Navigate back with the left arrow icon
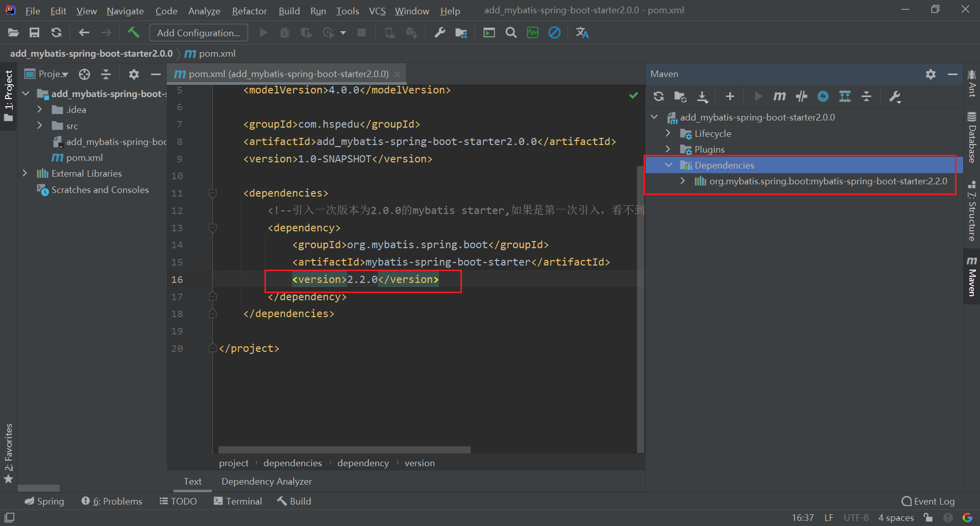This screenshot has width=980, height=526. coord(84,33)
